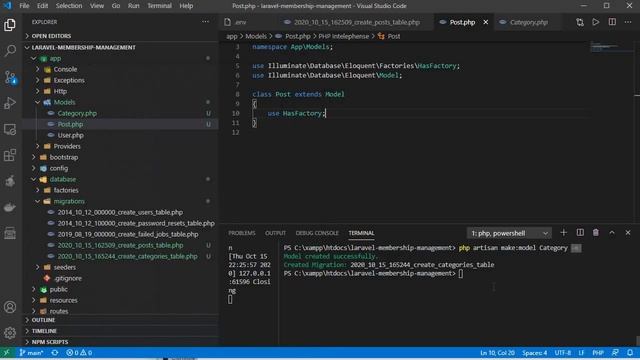The width and height of the screenshot is (640, 360).
Task: Open Category.php in the file tree
Action: pos(77,113)
